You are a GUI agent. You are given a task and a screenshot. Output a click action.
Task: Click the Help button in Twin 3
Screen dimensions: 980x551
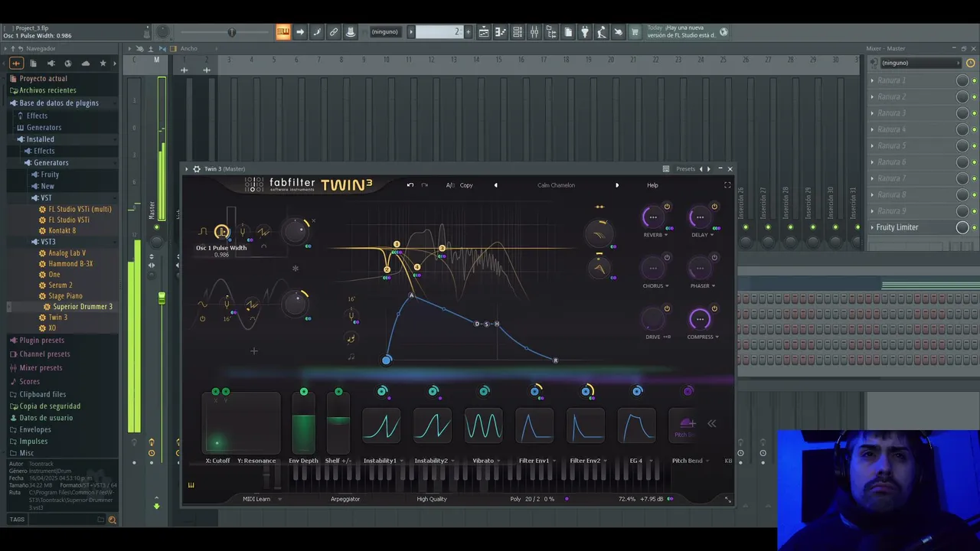(652, 185)
